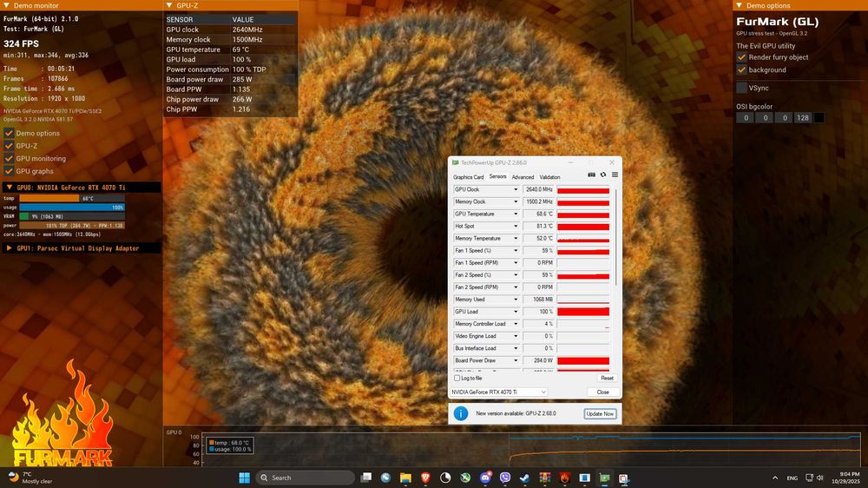This screenshot has width=868, height=488.
Task: Toggle the GPU graphs checkbox
Action: point(9,171)
